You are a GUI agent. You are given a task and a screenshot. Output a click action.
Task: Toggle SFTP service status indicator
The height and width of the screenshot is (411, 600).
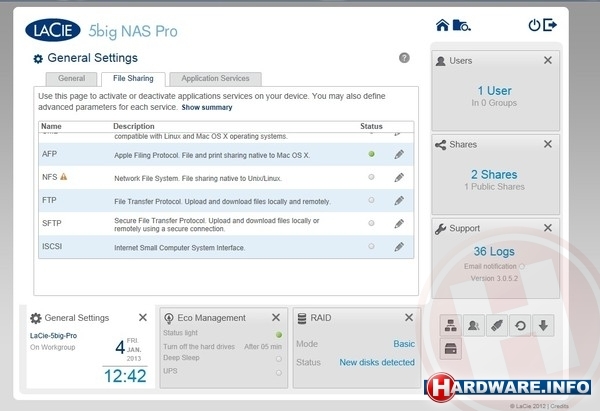tap(371, 223)
